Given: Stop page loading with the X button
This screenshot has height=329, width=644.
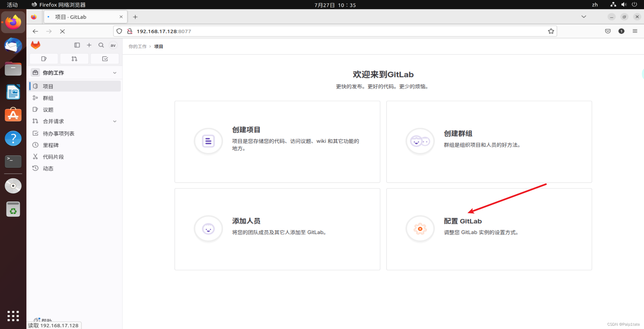Looking at the screenshot, I should click(63, 31).
